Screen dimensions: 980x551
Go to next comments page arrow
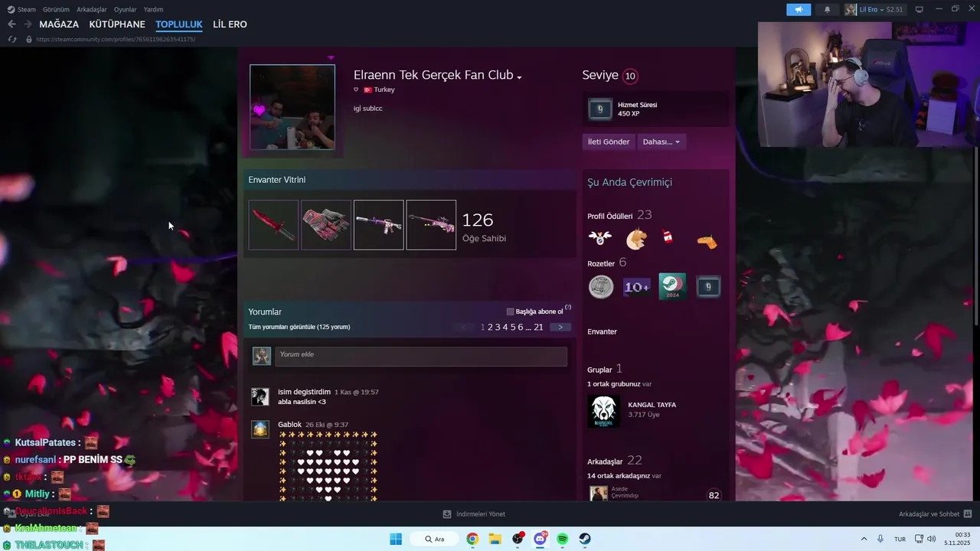pos(560,328)
